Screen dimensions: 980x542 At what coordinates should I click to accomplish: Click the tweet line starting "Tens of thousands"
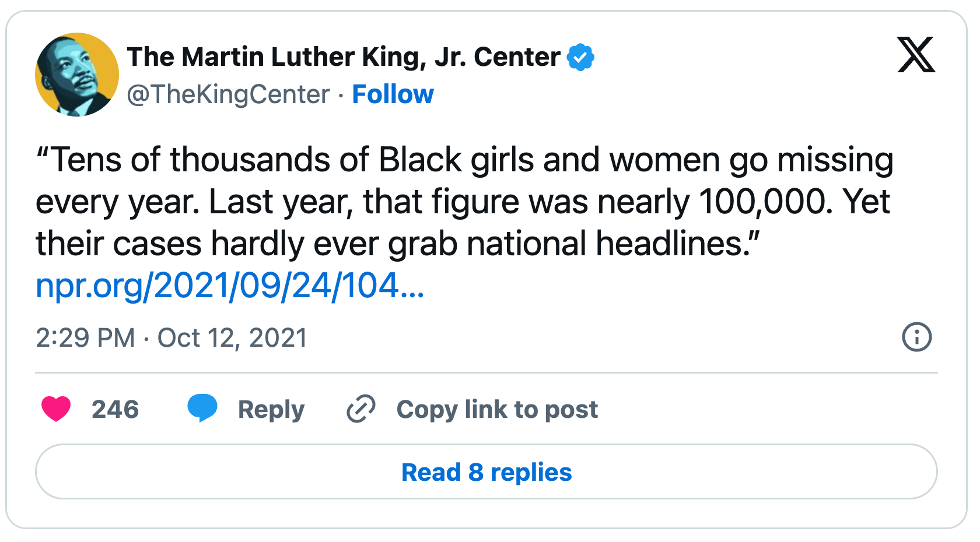tap(464, 160)
